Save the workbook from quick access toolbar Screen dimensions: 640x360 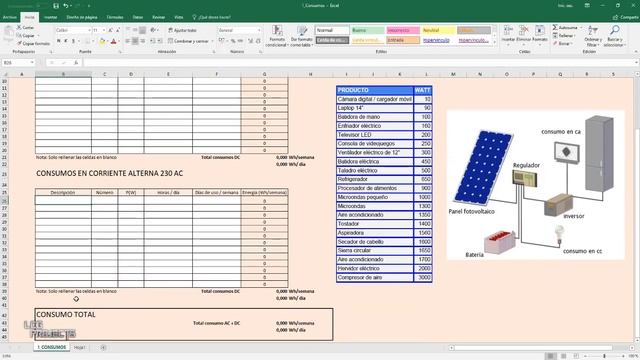point(56,6)
